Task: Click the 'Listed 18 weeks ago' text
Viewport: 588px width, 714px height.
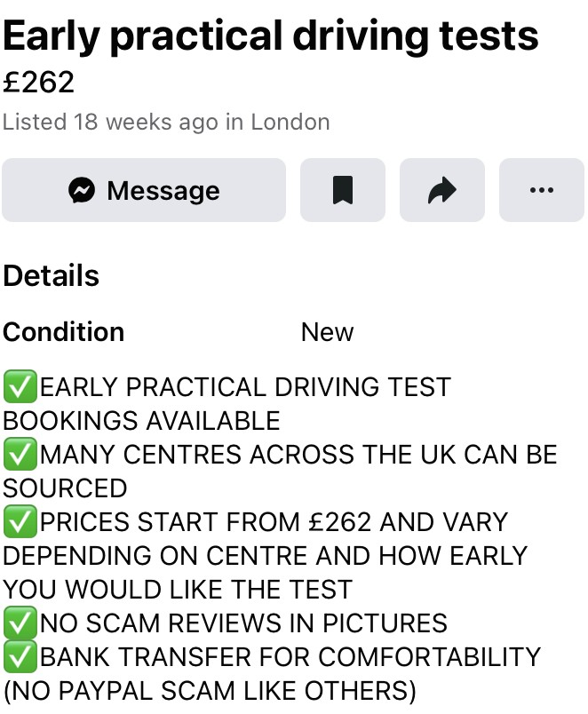Action: (x=109, y=122)
